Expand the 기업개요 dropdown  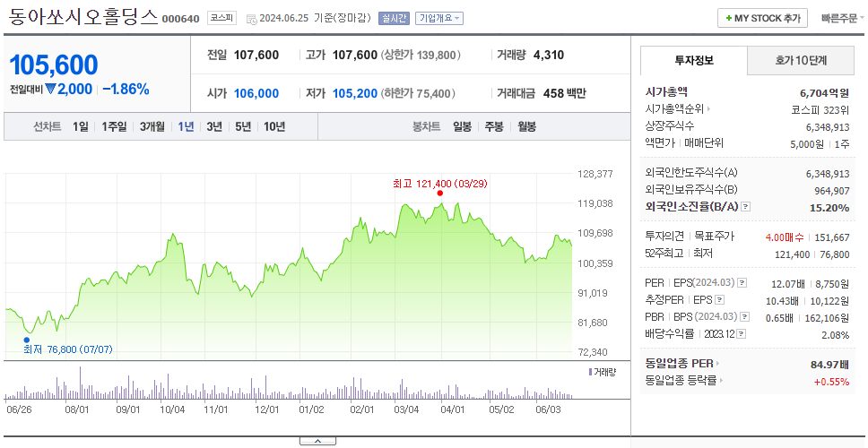(439, 18)
